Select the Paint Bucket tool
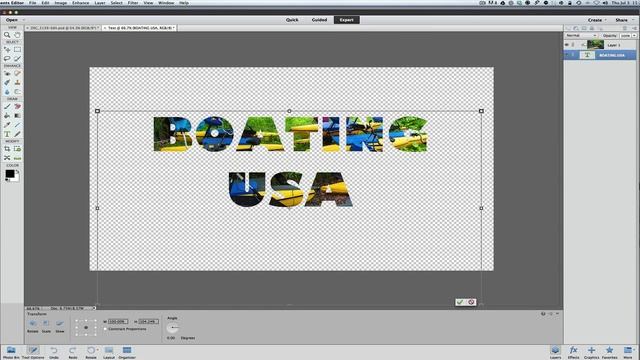The width and height of the screenshot is (640, 360). (x=7, y=116)
